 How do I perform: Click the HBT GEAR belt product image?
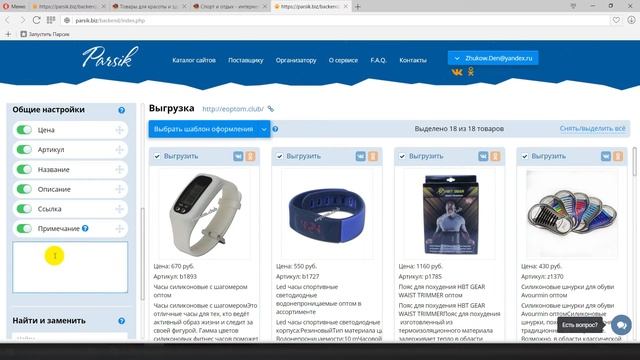pos(449,214)
